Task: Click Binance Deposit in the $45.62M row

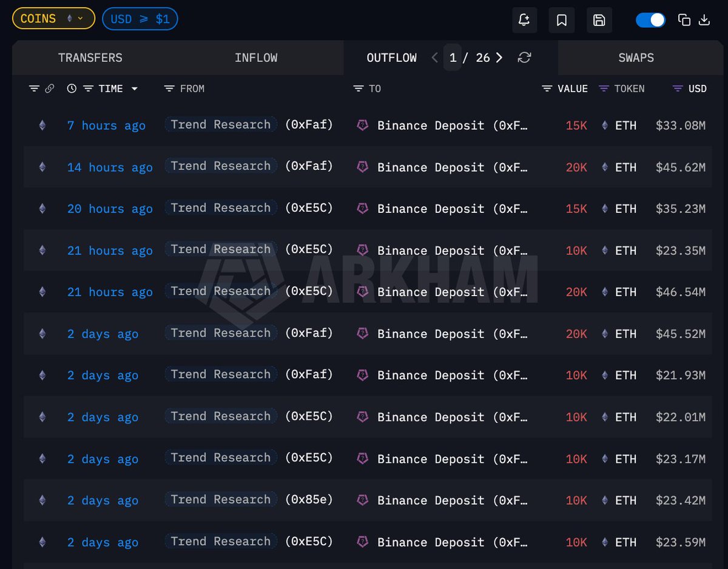Action: [453, 167]
